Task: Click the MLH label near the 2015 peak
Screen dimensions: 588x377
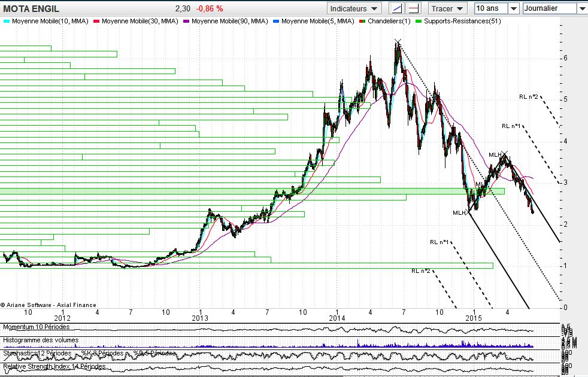Action: pos(495,155)
